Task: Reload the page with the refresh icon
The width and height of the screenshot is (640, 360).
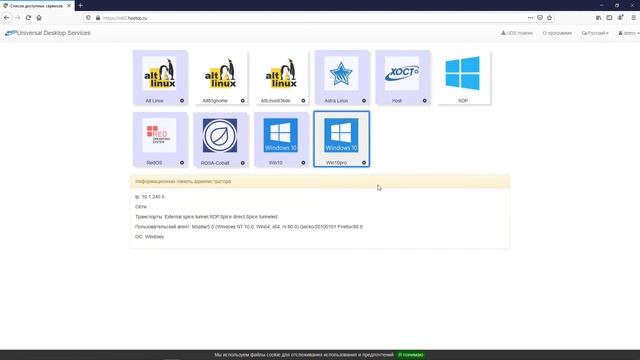Action: point(28,18)
